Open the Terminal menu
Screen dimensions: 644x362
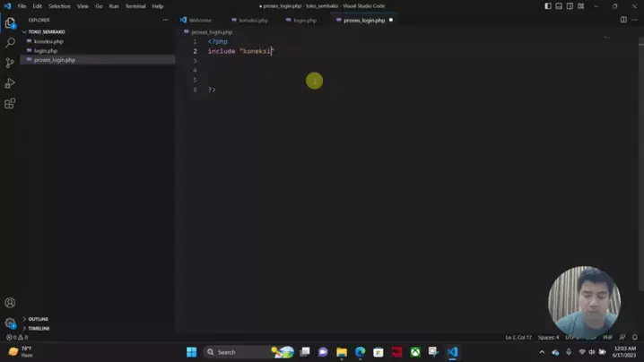[x=135, y=6]
